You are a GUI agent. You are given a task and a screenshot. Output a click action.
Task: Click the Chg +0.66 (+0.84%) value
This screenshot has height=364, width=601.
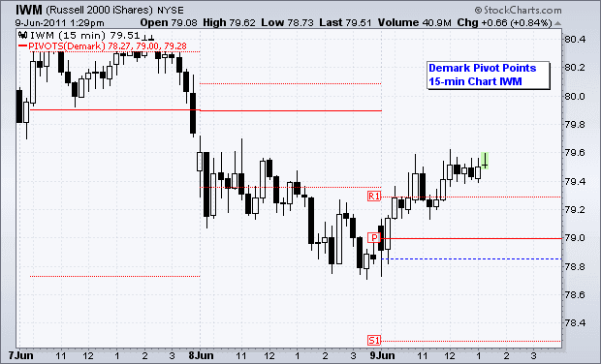(504, 23)
